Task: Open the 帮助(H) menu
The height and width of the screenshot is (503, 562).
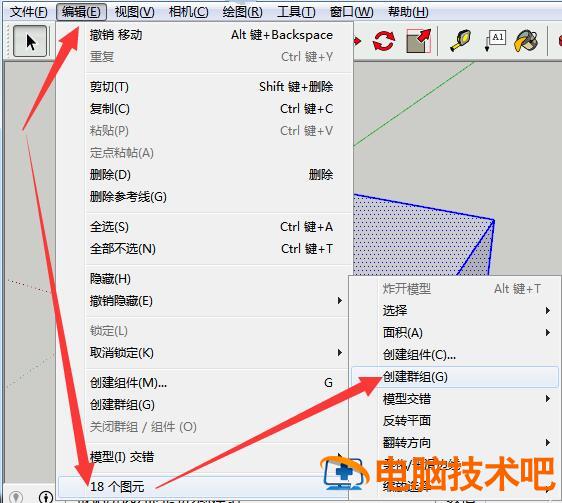Action: pos(408,12)
